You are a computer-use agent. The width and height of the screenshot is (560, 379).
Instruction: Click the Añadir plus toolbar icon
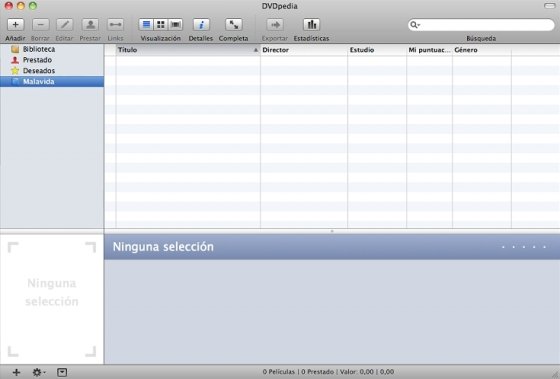(15, 25)
